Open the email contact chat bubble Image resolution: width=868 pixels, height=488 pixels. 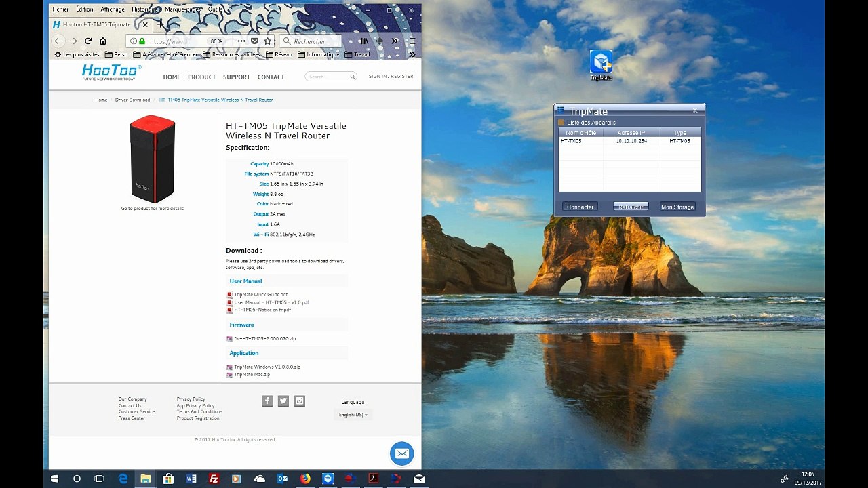[402, 453]
